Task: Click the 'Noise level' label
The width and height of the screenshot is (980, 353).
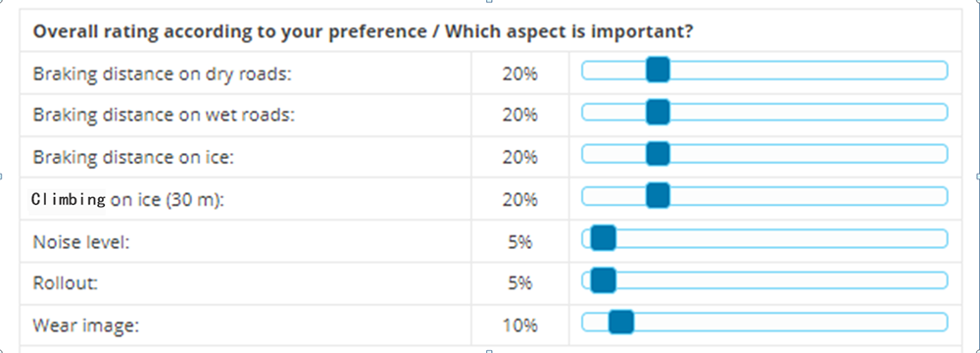Action: pos(81,242)
